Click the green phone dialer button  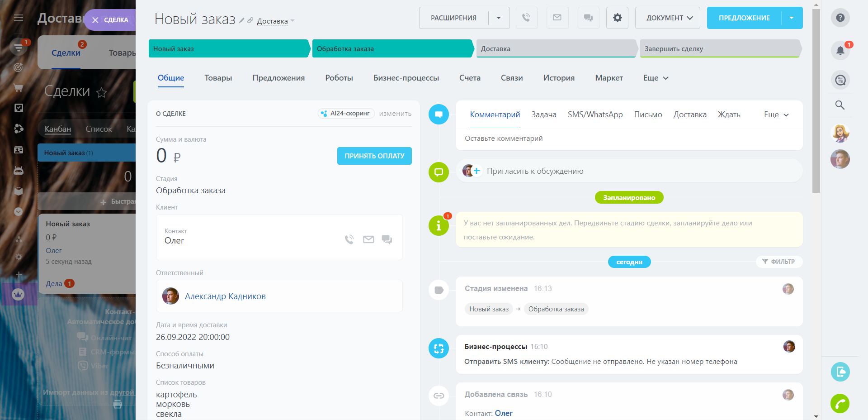click(x=840, y=403)
